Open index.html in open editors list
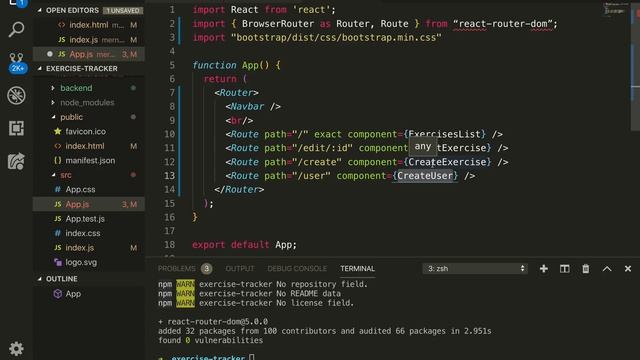 pyautogui.click(x=89, y=25)
